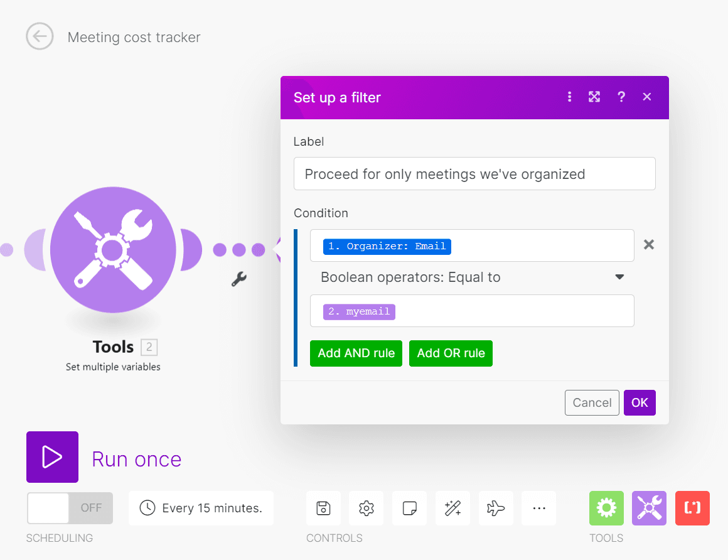Image resolution: width=728 pixels, height=560 pixels.
Task: Open scenario settings gear in Controls
Action: point(366,508)
